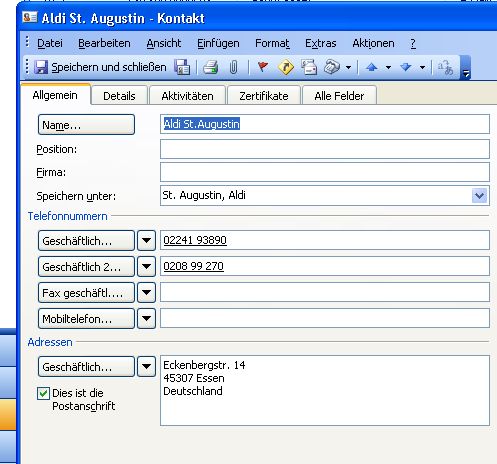Click into the Firma input field
Viewport: 497px width, 464px height.
(325, 172)
